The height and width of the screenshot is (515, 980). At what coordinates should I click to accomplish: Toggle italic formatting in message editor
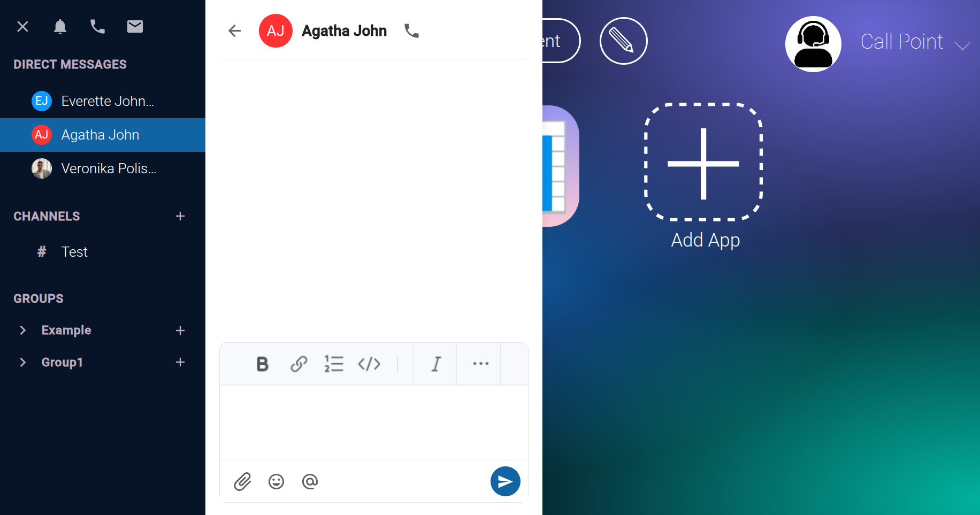click(x=436, y=364)
